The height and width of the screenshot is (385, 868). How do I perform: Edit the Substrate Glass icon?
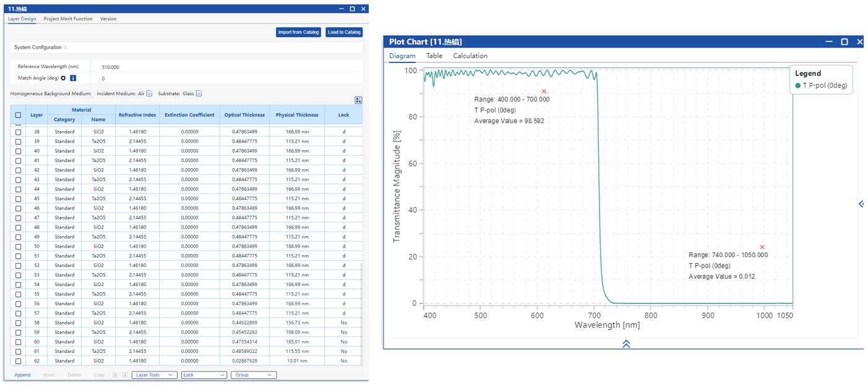[199, 94]
